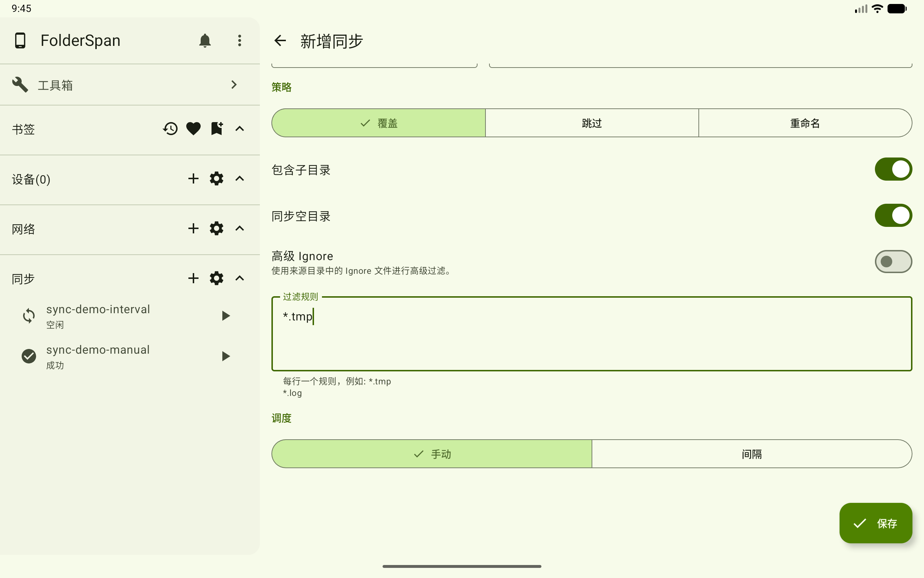924x578 pixels.
Task: Select 重命名 strategy option
Action: 805,123
